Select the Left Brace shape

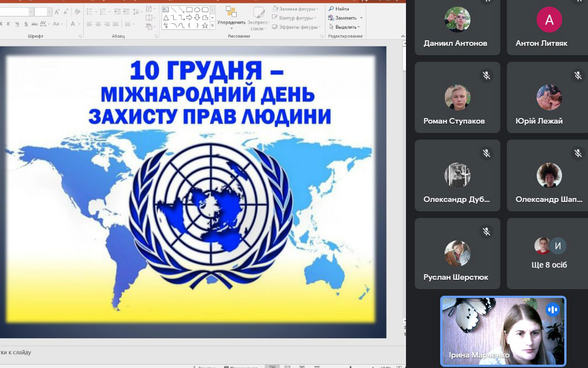(189, 25)
